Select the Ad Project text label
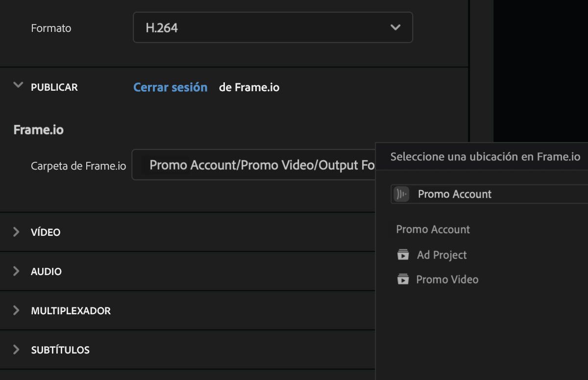588x380 pixels. click(442, 255)
